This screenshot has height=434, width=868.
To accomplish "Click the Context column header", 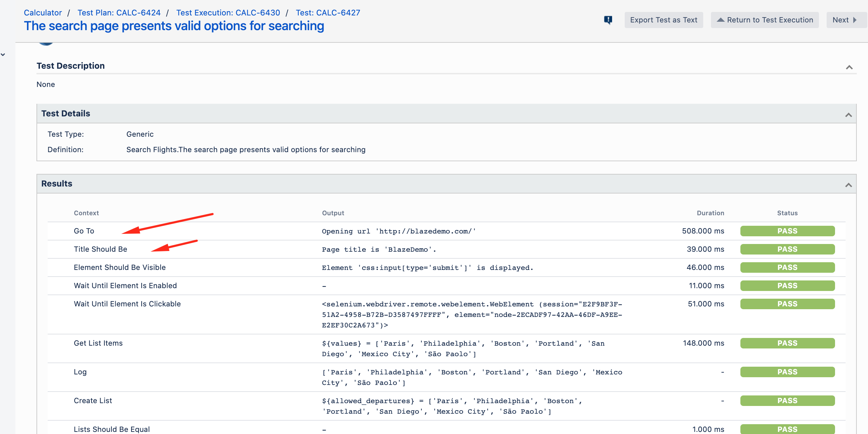I will coord(86,213).
